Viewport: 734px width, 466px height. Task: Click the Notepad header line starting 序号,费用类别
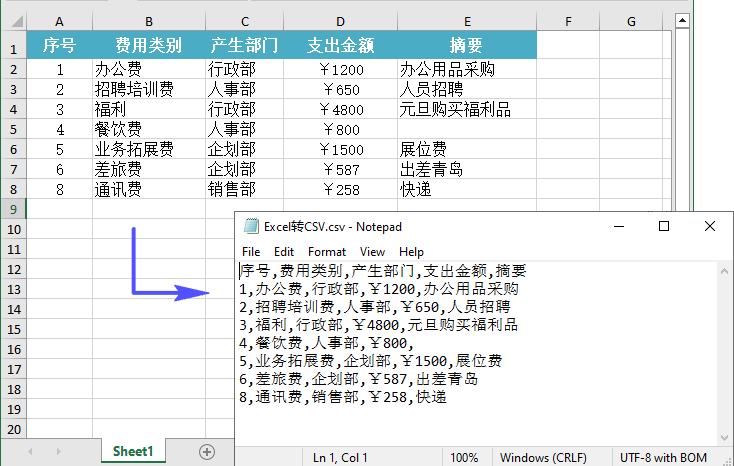pyautogui.click(x=383, y=271)
